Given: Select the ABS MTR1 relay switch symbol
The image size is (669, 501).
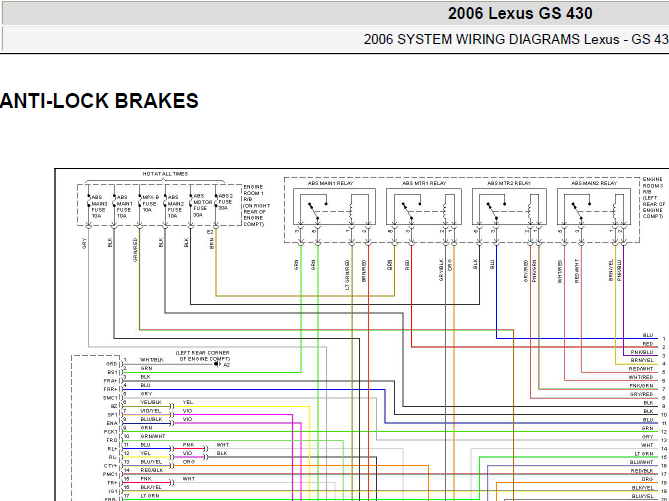Looking at the screenshot, I should [411, 211].
